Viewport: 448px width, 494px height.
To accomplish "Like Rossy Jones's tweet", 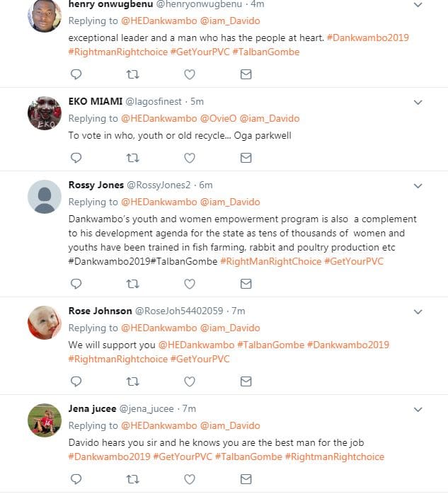I will click(190, 284).
